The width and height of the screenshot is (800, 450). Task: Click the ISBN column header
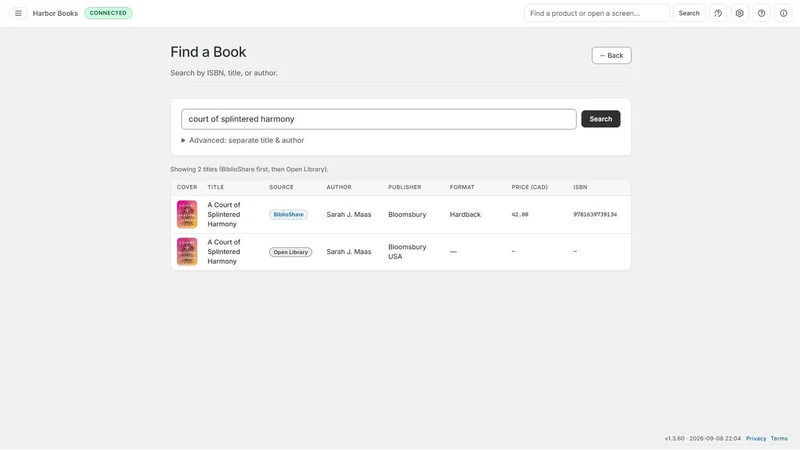coord(580,187)
